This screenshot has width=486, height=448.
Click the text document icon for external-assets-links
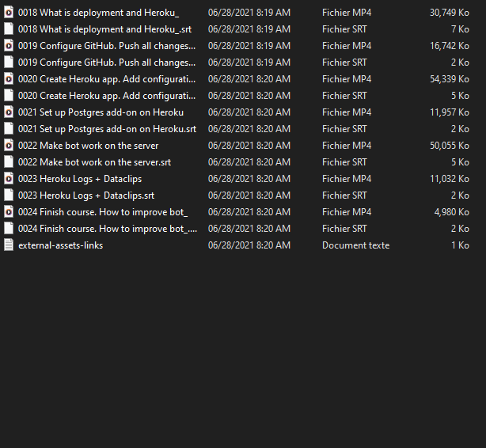9,245
